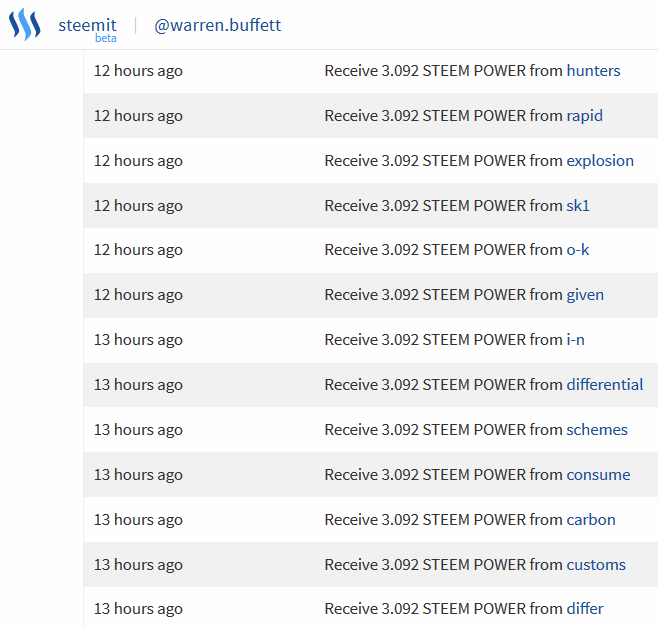The image size is (658, 627).
Task: Click 'Receive 3.092 STEEM POWER from' in o-k row
Action: (444, 250)
